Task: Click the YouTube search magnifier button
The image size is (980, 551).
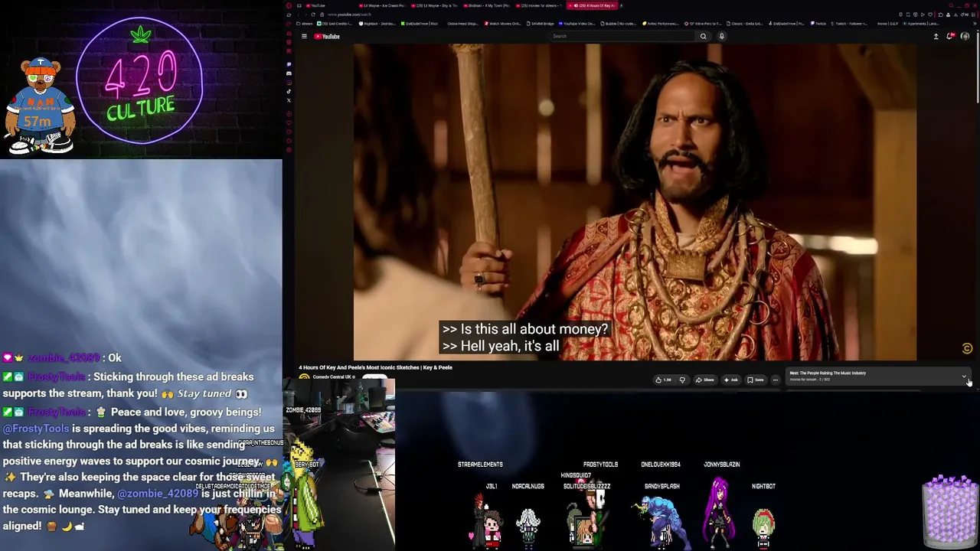Action: (703, 36)
